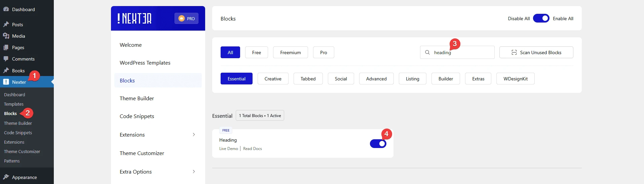Click the Media library icon

click(6, 36)
